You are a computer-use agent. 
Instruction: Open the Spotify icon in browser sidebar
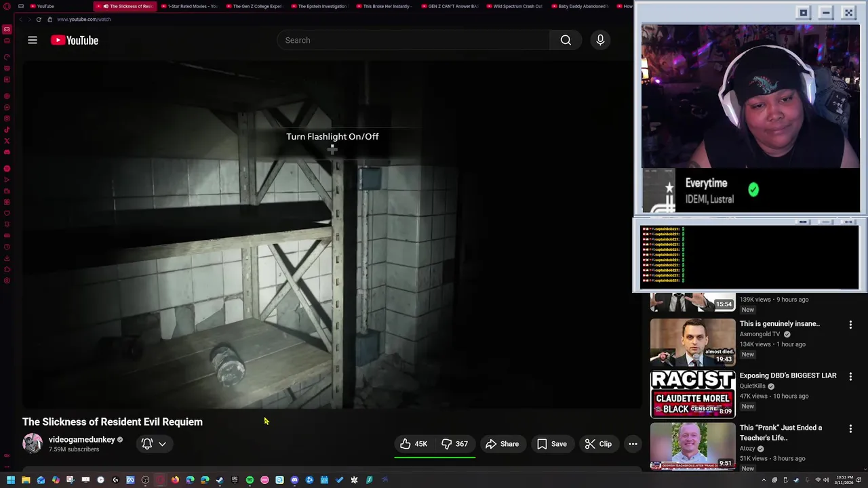click(x=7, y=169)
